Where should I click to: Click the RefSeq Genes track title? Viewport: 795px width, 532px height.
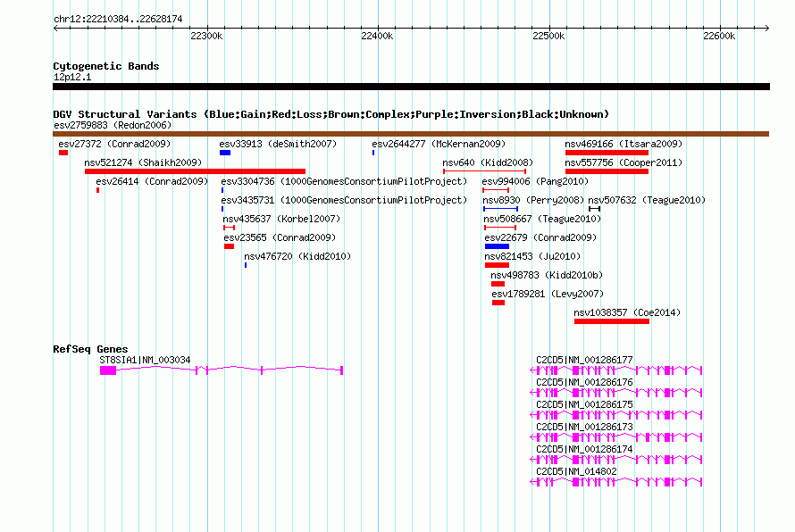tap(90, 349)
